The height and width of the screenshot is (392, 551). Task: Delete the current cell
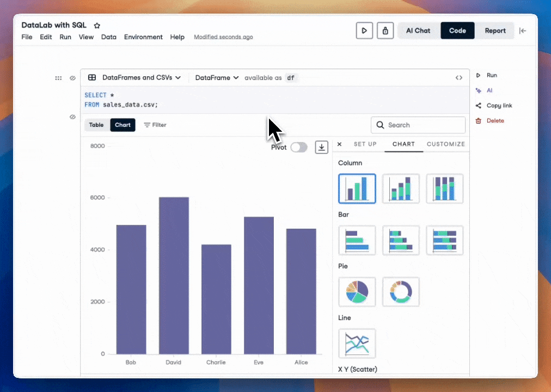pos(490,120)
